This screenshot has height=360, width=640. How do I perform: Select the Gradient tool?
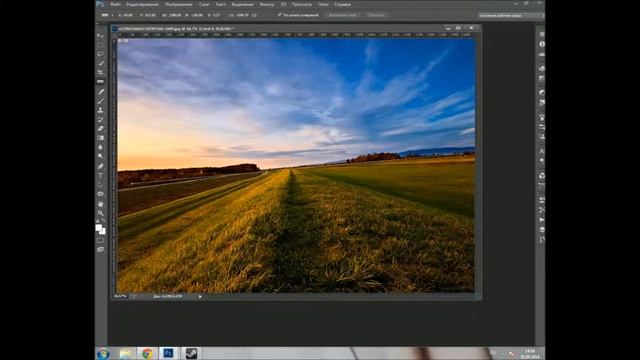pos(100,138)
